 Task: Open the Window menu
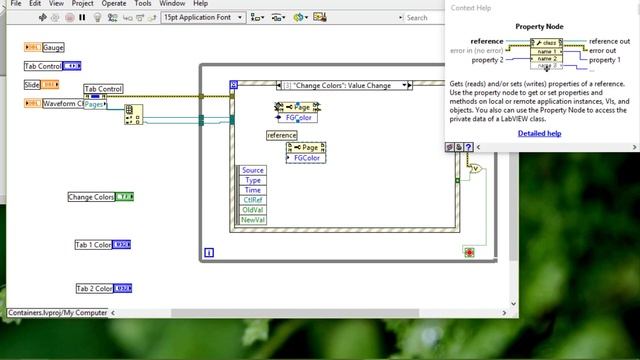tap(172, 4)
